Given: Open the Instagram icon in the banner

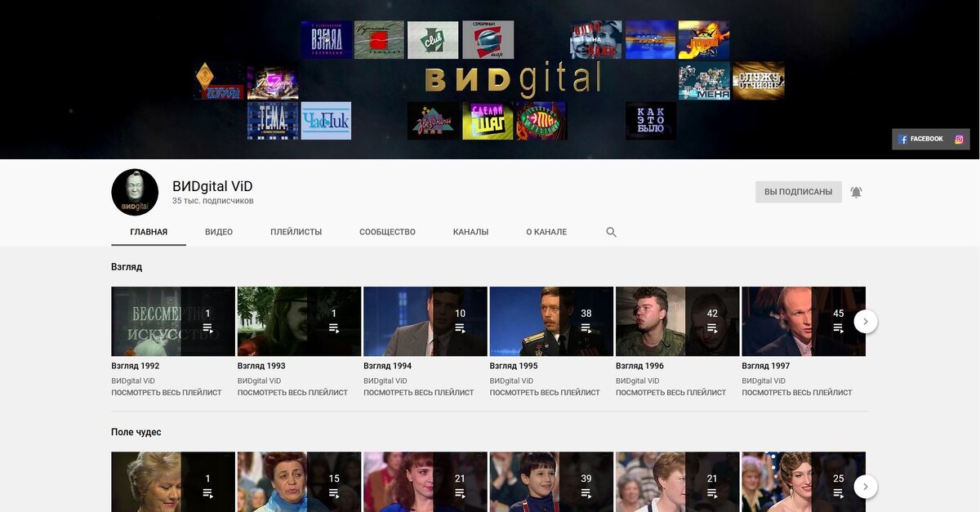Looking at the screenshot, I should pos(959,139).
